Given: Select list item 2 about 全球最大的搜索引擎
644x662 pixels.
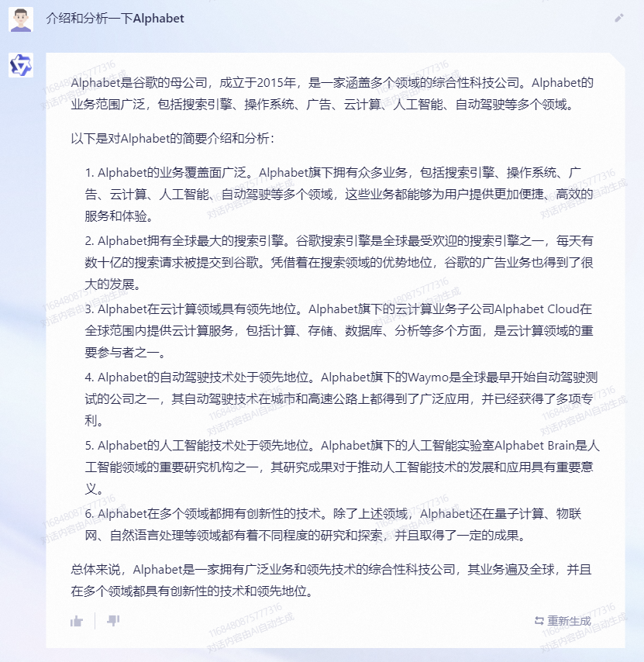Looking at the screenshot, I should click(x=339, y=263).
